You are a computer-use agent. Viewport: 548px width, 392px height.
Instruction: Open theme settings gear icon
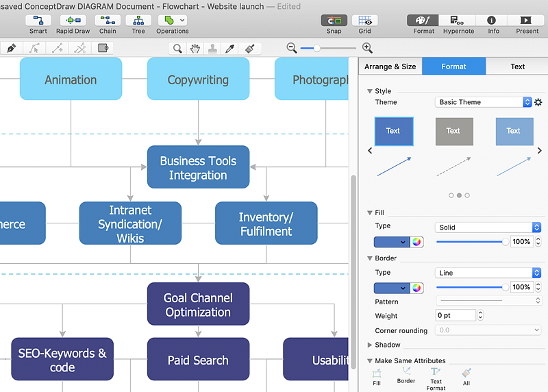click(x=538, y=102)
